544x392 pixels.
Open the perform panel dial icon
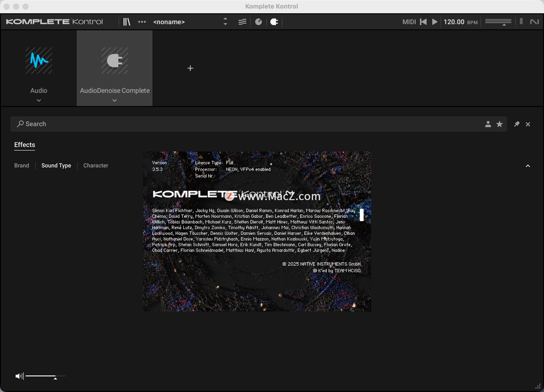258,22
